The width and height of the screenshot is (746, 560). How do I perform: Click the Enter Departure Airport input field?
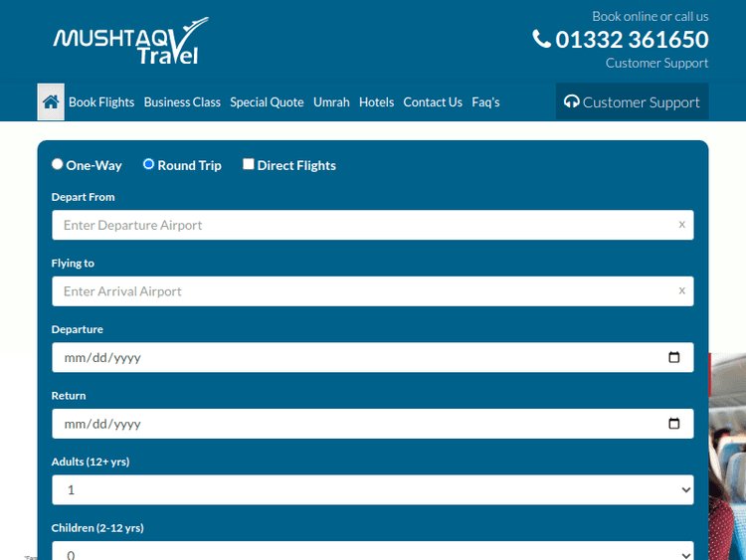pos(358,225)
